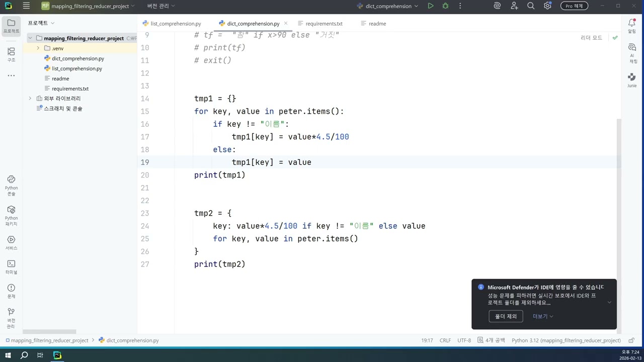Click the Windows clock in system tray
Image resolution: width=644 pixels, height=362 pixels.
point(629,355)
